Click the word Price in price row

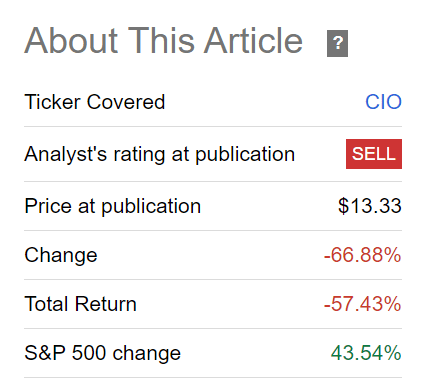click(x=48, y=206)
